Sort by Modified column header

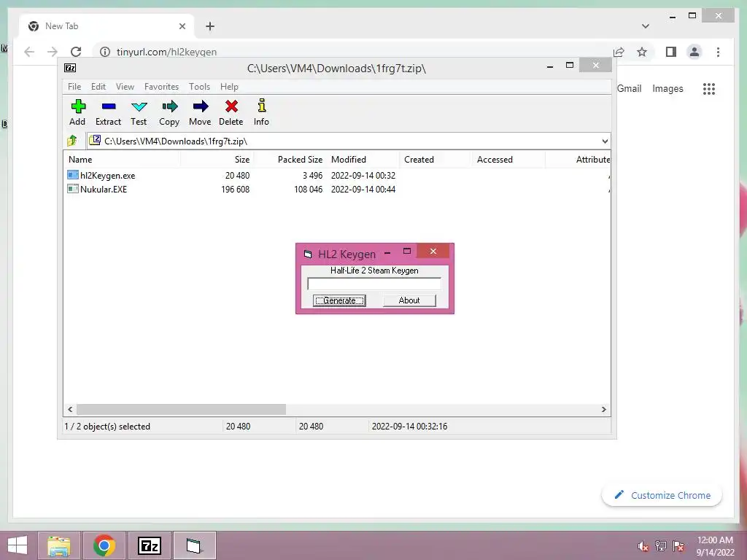point(363,160)
